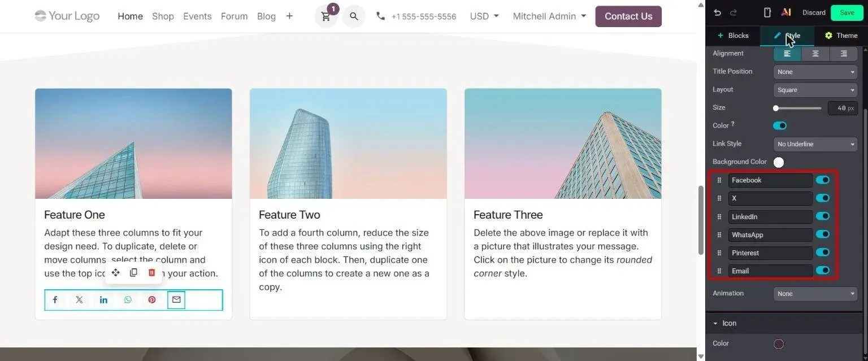
Task: Click the move block handle icon
Action: click(x=115, y=273)
